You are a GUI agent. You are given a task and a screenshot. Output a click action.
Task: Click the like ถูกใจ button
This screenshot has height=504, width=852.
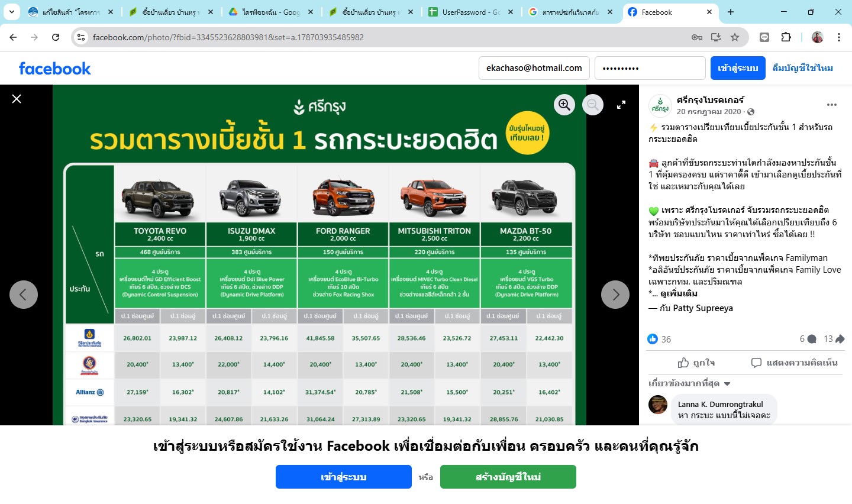point(696,363)
